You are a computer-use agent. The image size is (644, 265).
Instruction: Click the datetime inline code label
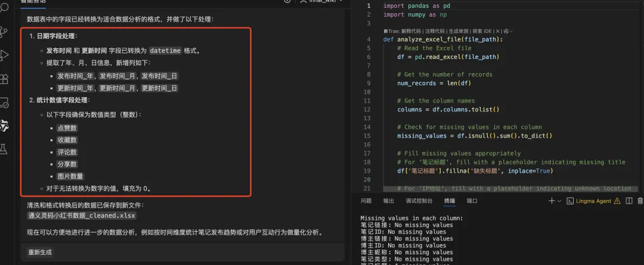coord(165,51)
